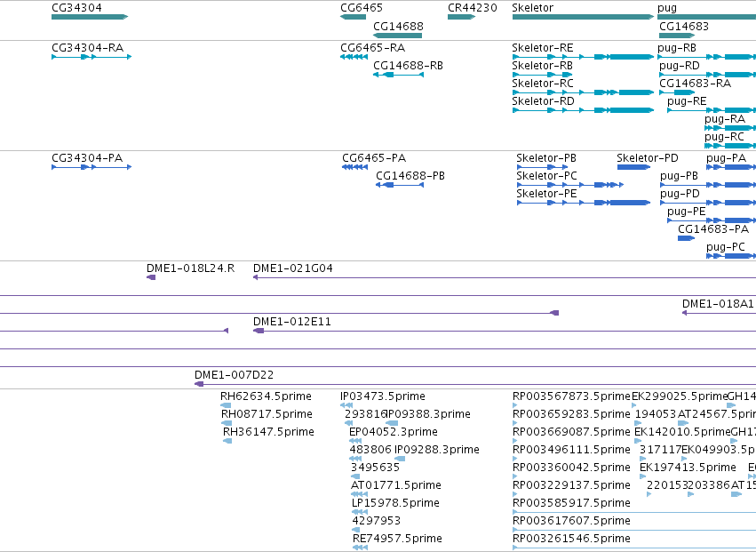756x552 pixels.
Task: Select protein Skeletor-PC
Action: pyautogui.click(x=570, y=185)
